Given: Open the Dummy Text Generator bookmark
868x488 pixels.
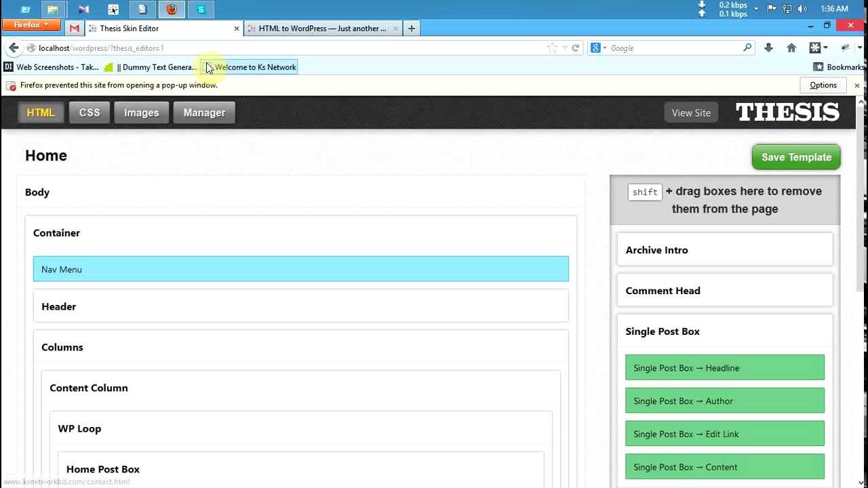Looking at the screenshot, I should tap(151, 67).
